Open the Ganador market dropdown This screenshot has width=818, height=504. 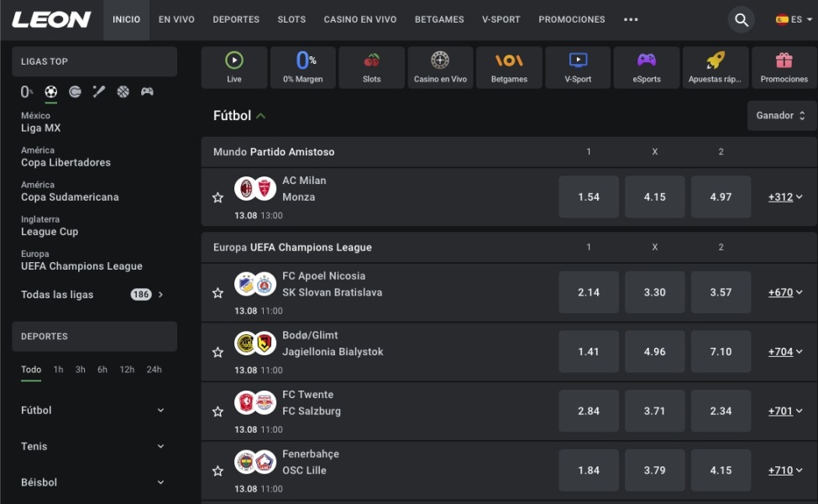[x=781, y=115]
